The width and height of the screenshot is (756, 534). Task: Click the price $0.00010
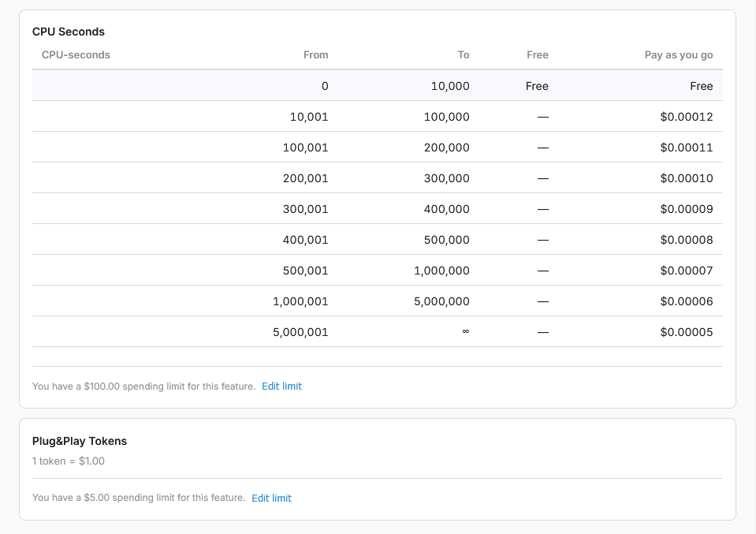(x=687, y=178)
